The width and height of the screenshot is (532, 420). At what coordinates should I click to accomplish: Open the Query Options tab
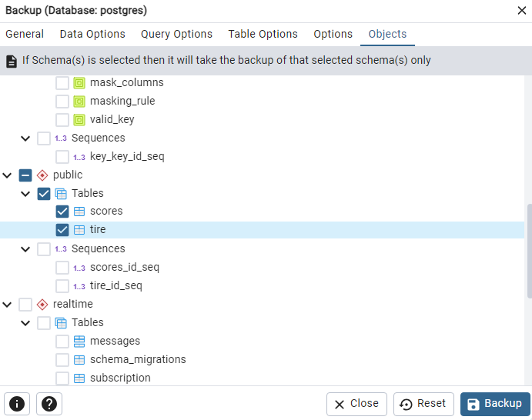(176, 34)
